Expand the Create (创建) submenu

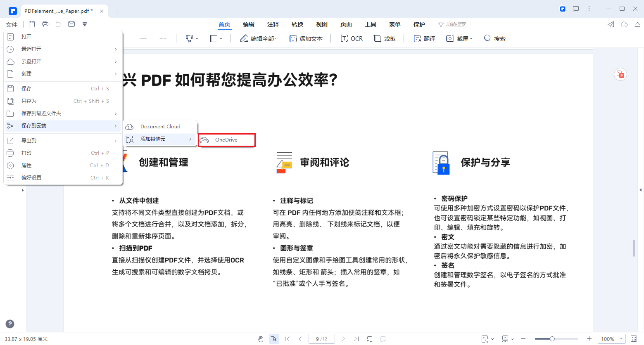pos(63,74)
